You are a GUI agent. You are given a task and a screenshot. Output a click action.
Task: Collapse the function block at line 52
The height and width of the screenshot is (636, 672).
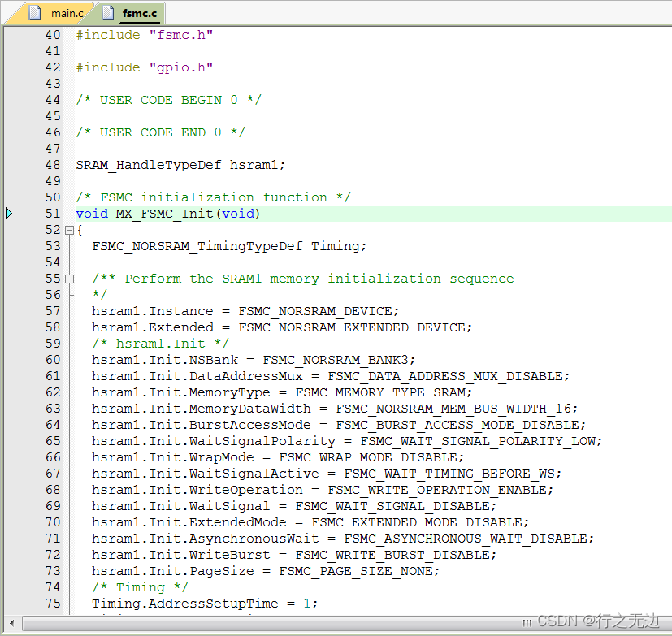[69, 231]
